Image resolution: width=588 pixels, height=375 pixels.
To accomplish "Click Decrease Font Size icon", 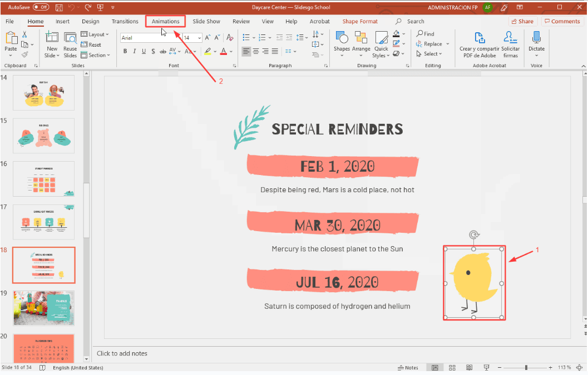I will coord(217,37).
